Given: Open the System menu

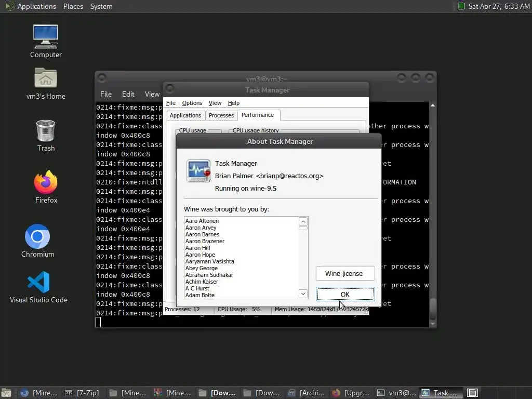Looking at the screenshot, I should (x=101, y=6).
